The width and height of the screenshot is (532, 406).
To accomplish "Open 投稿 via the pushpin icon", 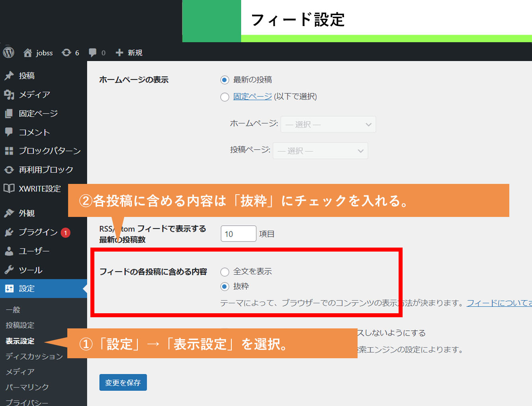I will (9, 76).
